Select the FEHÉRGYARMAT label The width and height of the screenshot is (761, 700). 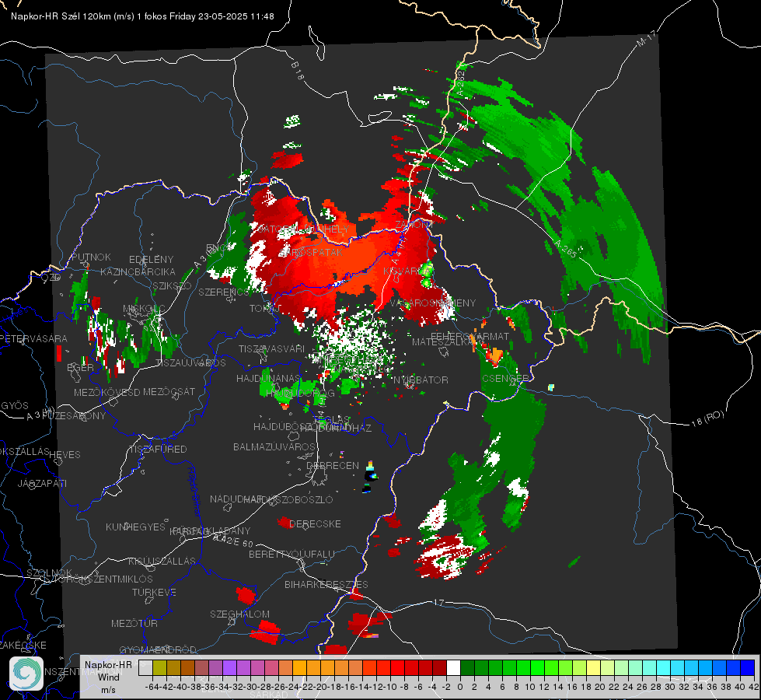click(470, 336)
